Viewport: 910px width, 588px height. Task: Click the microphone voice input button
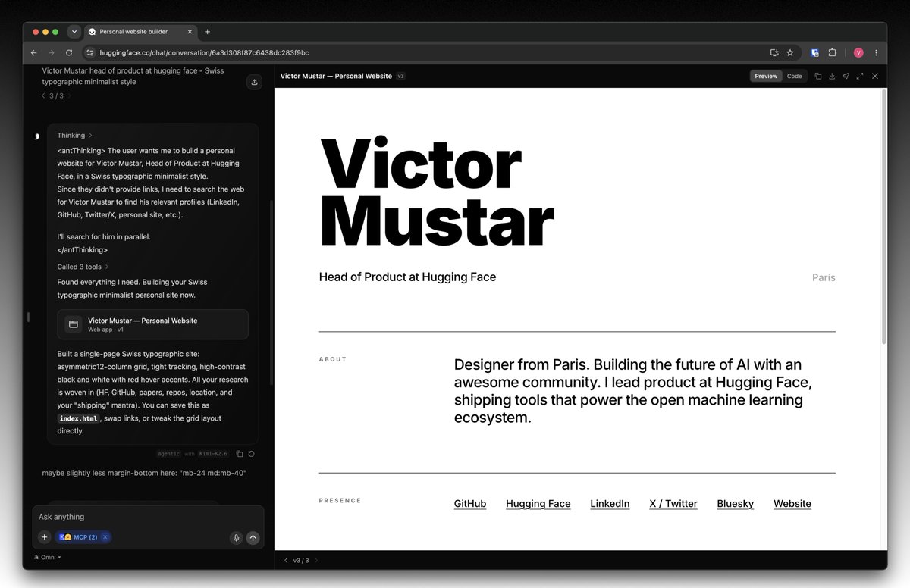click(x=237, y=538)
